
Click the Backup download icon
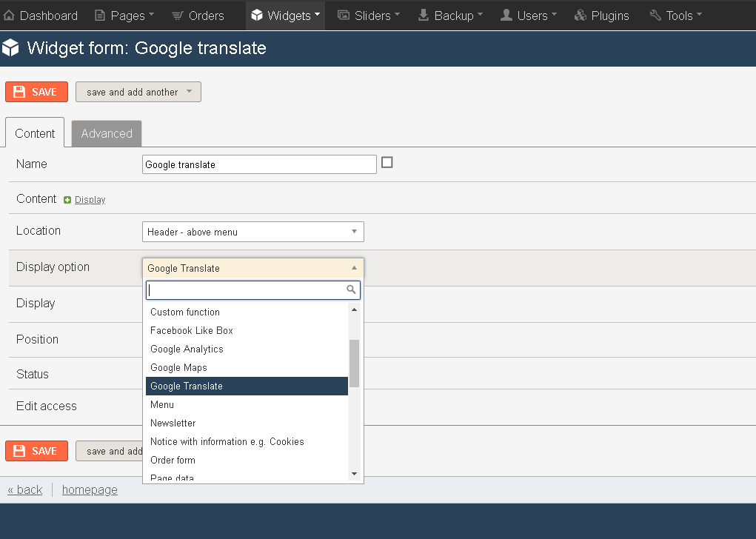tap(424, 16)
